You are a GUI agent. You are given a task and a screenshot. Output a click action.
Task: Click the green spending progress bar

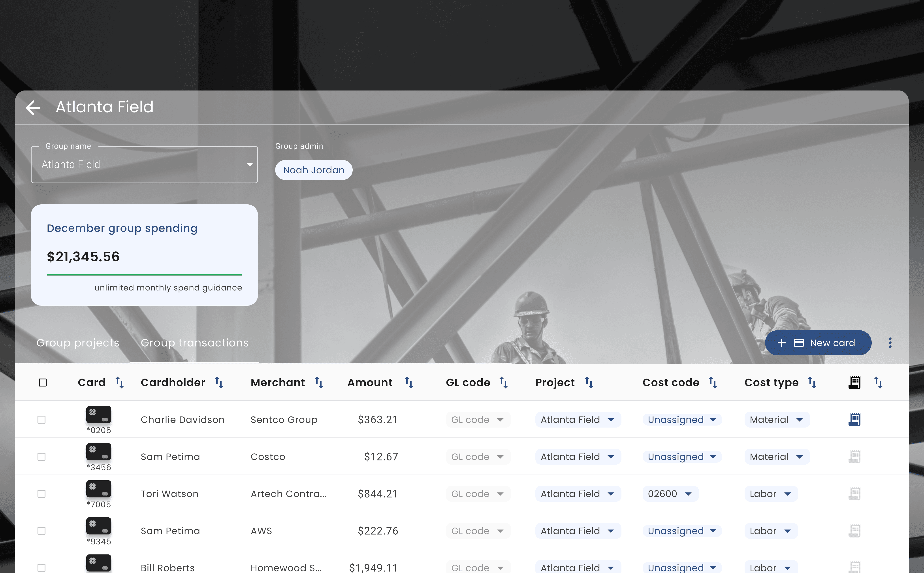pos(144,275)
